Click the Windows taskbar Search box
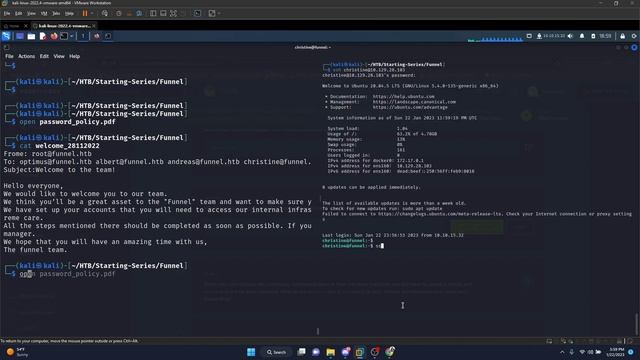 pos(276,352)
